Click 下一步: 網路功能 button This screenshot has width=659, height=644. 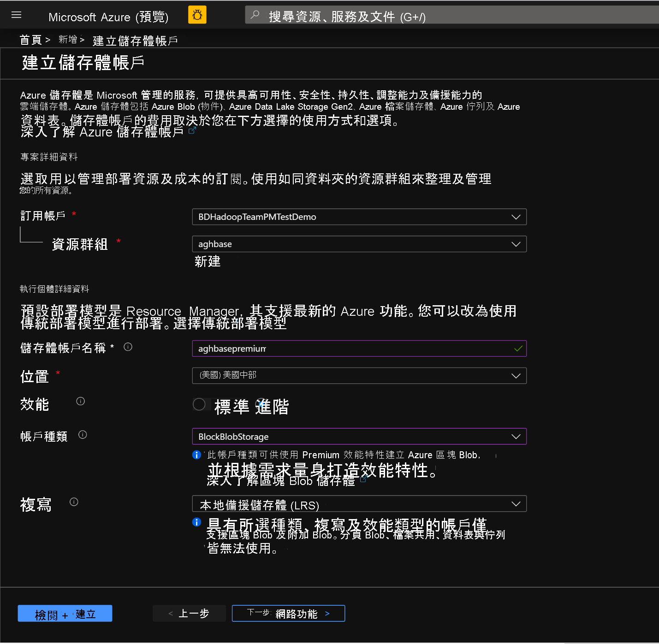click(x=289, y=614)
